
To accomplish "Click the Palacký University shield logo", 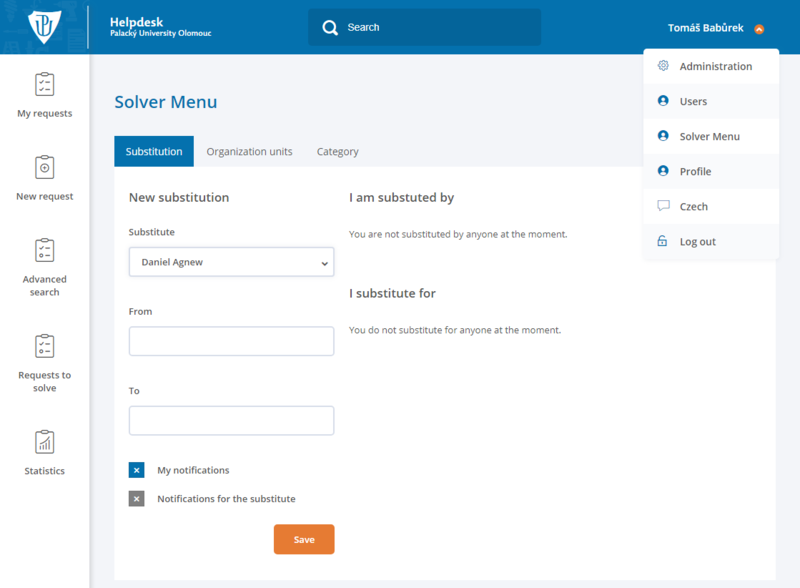I will pos(45,27).
